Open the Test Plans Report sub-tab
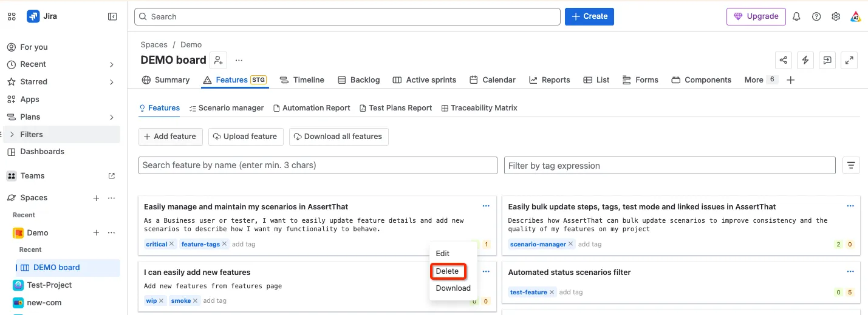The image size is (868, 315). click(x=395, y=108)
